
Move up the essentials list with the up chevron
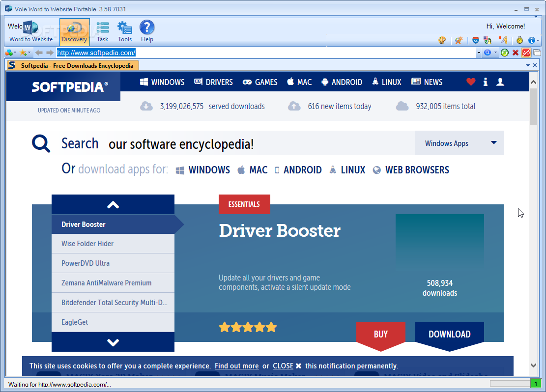113,205
